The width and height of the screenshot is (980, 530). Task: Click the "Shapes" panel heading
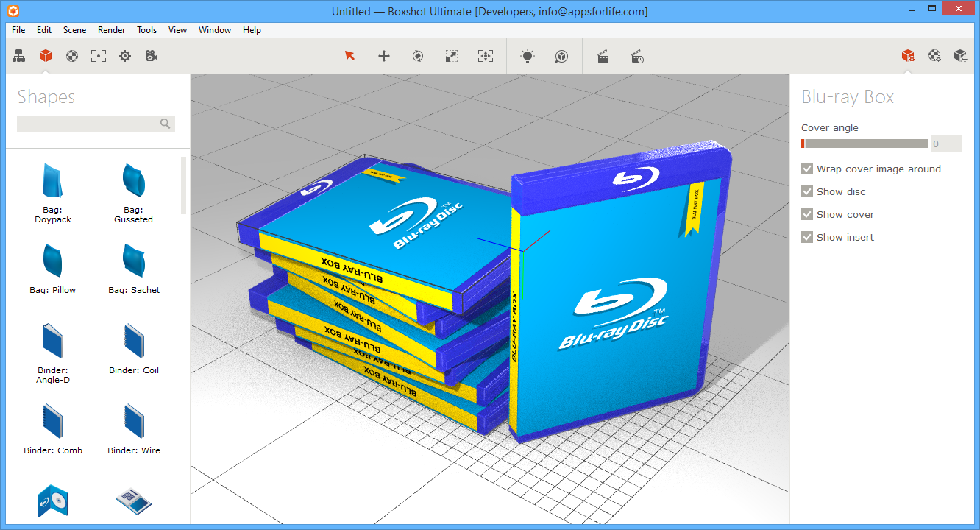(x=46, y=97)
